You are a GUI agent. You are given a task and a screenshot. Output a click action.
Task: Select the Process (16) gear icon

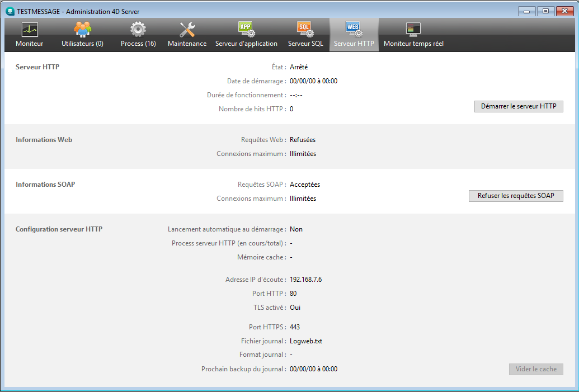(138, 30)
